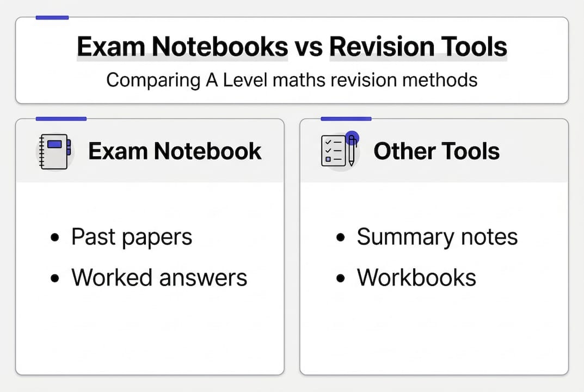Click the blue accent bar above the main title
Viewport: 584px width, 392px height.
[x=52, y=18]
